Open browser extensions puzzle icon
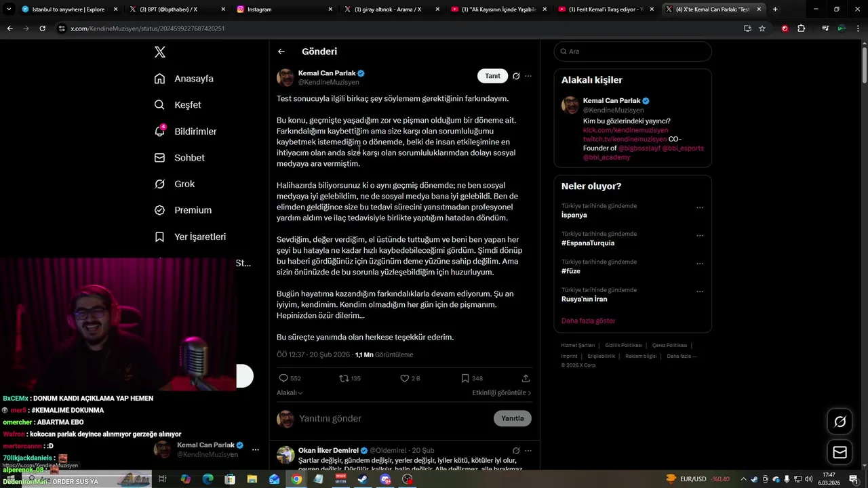868x488 pixels. [801, 28]
